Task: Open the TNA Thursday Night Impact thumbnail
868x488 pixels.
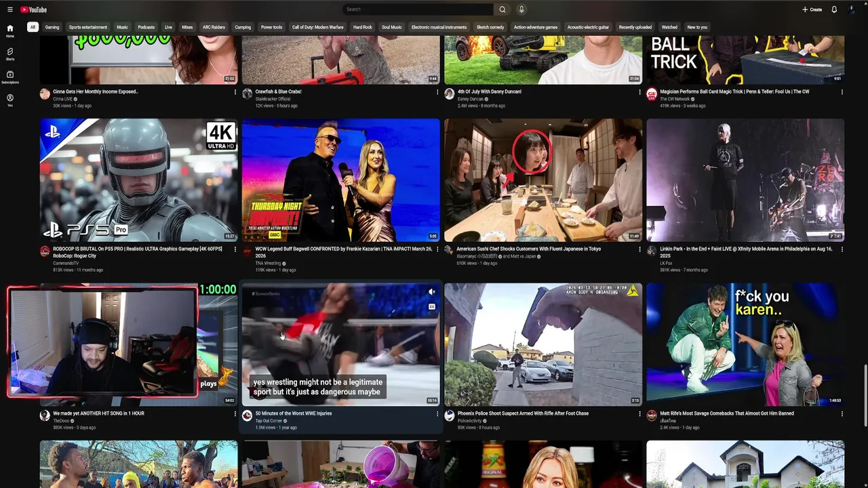Action: 341,180
